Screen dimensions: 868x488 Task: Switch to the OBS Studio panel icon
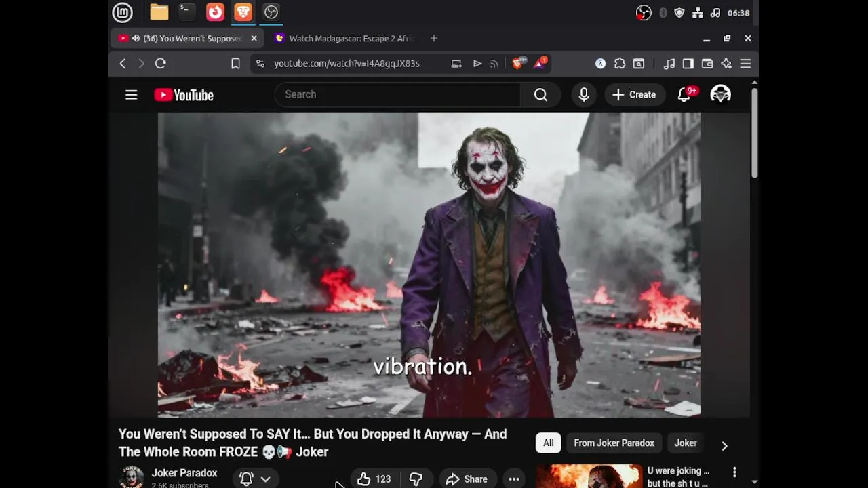tap(271, 12)
